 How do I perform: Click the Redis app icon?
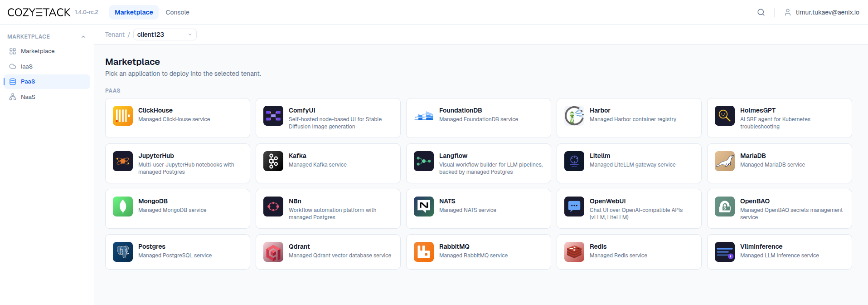pyautogui.click(x=574, y=252)
